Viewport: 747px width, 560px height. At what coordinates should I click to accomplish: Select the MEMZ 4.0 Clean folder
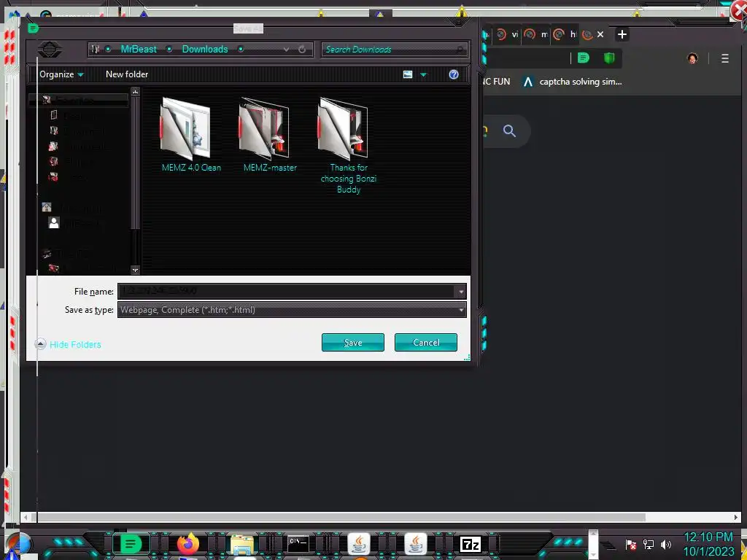click(x=191, y=134)
